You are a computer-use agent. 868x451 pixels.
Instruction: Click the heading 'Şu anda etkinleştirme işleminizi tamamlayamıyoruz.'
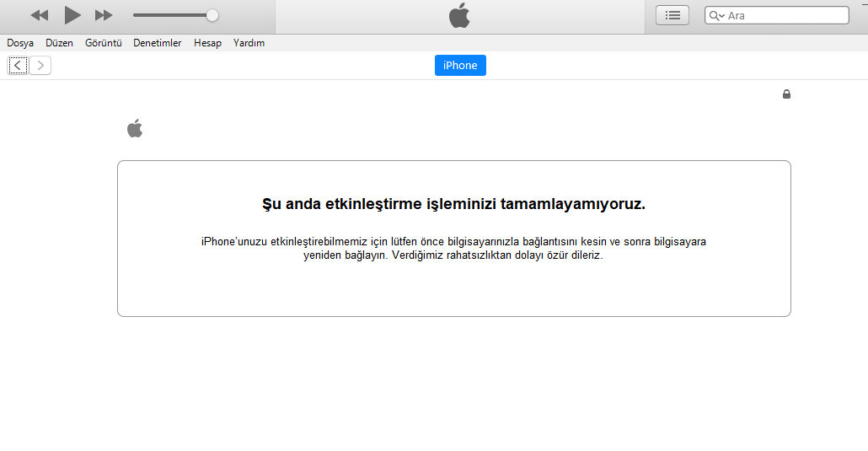[454, 204]
